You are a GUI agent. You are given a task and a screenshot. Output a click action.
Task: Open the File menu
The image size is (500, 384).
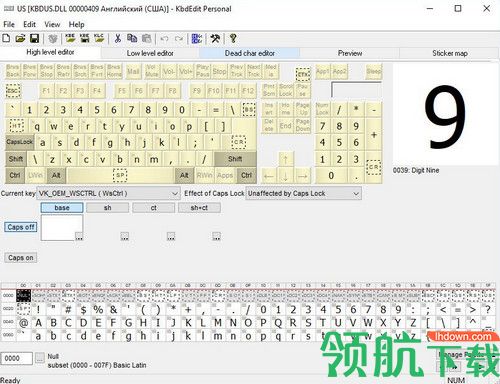pyautogui.click(x=9, y=24)
